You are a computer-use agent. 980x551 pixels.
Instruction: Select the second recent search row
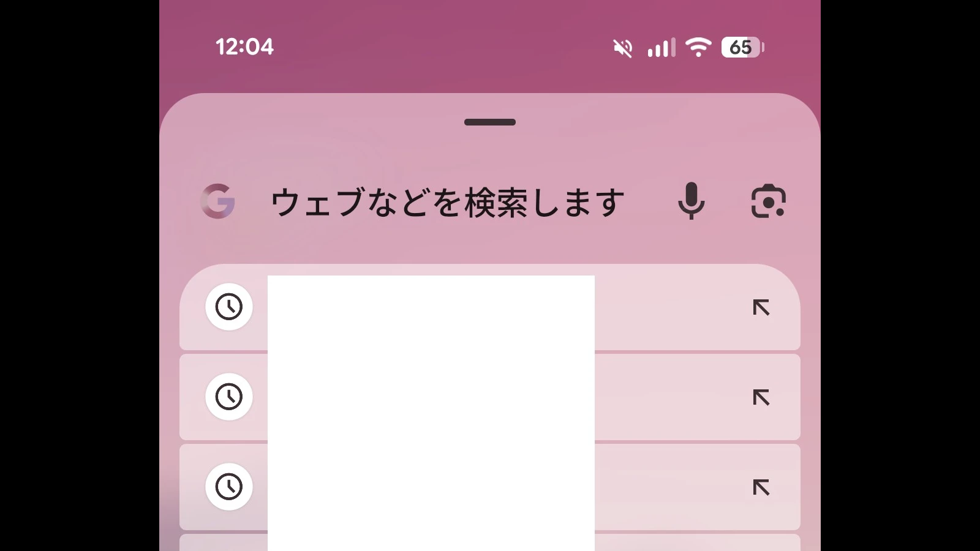point(668,397)
